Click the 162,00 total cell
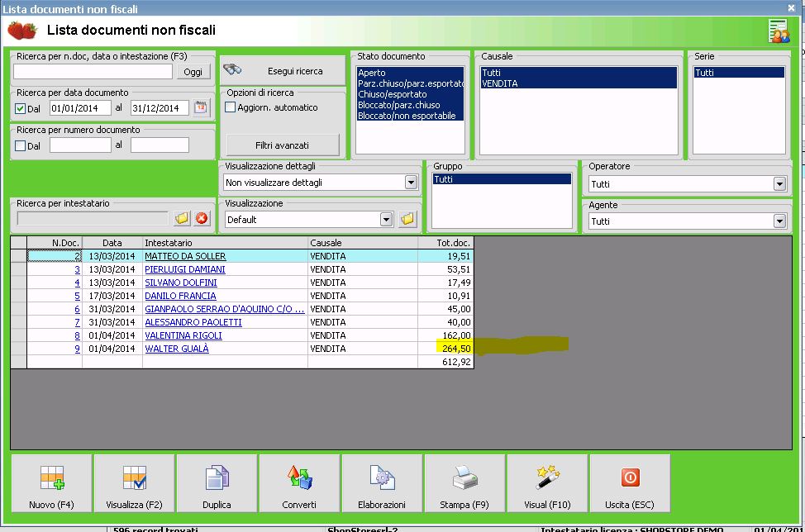This screenshot has height=532, width=805. pyautogui.click(x=445, y=335)
